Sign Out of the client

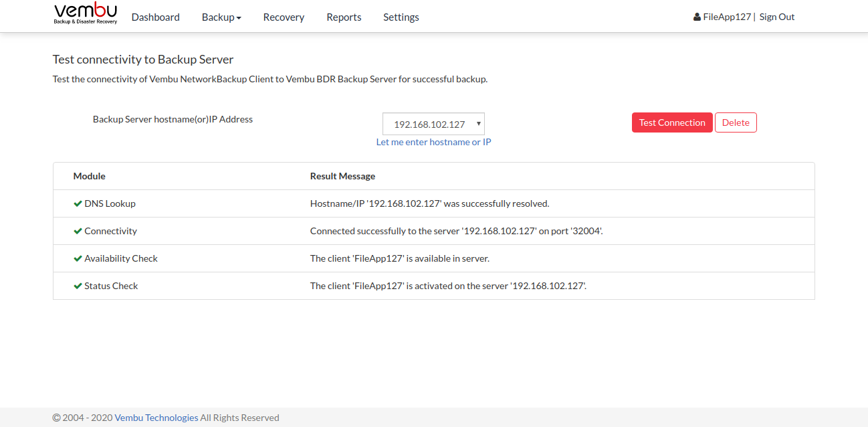tap(777, 17)
